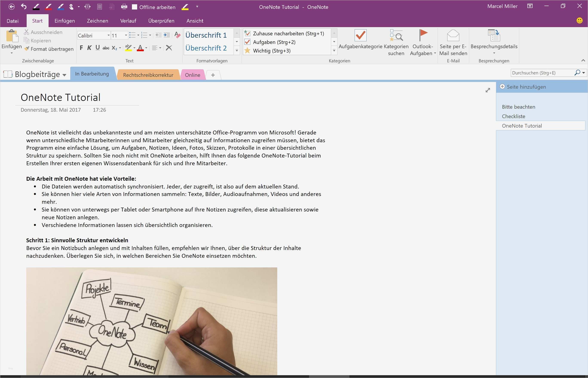
Task: Switch to the Rechtschreibkorrektur section tab
Action: [x=148, y=75]
